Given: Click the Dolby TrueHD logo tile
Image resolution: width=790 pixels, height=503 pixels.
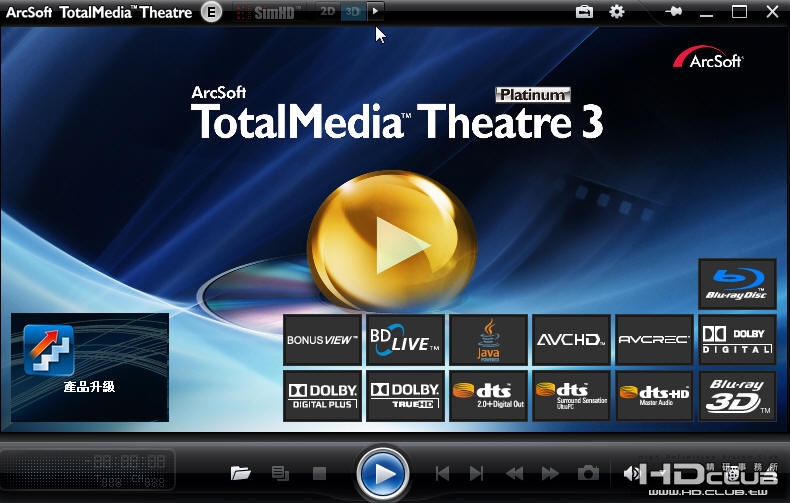Looking at the screenshot, I should [406, 396].
